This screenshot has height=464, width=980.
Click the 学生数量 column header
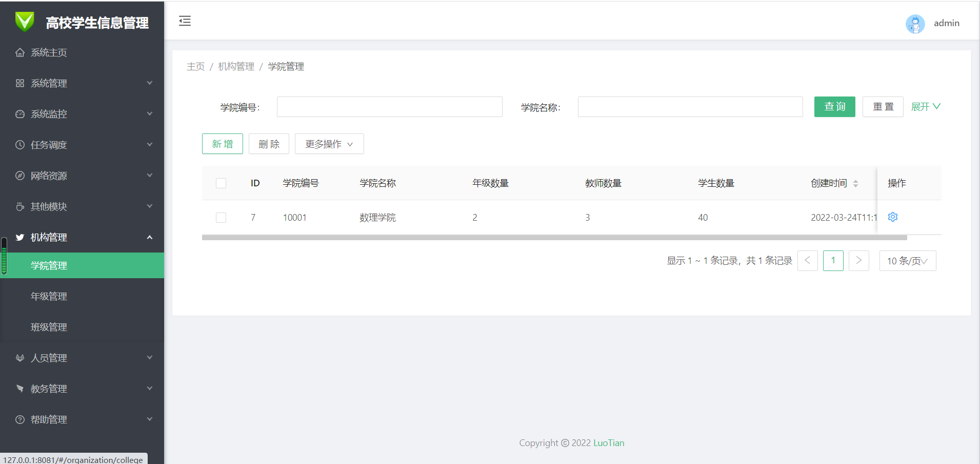(716, 183)
